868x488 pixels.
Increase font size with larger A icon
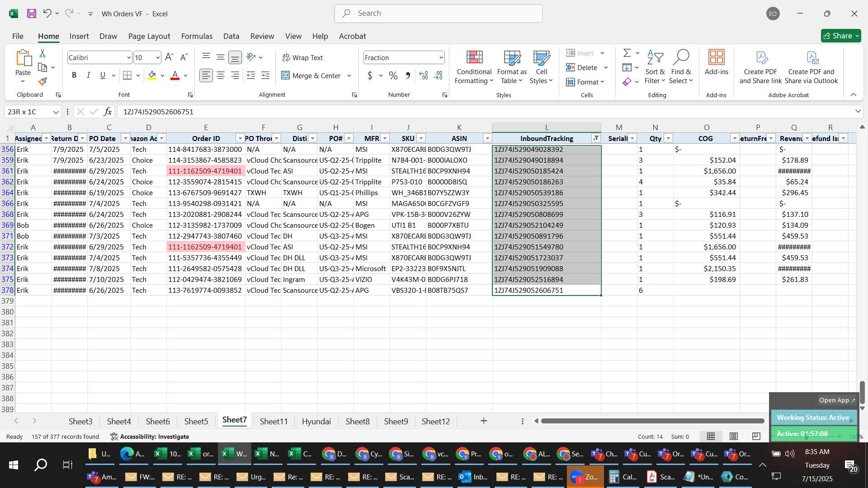[169, 57]
